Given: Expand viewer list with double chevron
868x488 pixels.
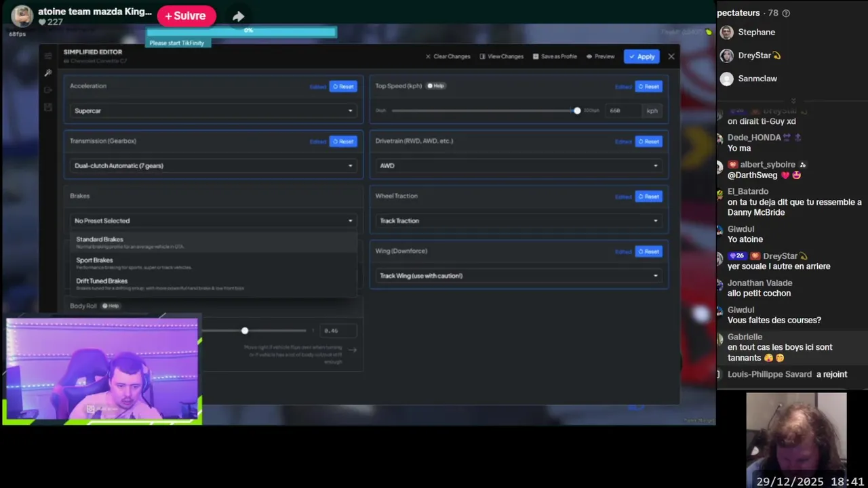Looking at the screenshot, I should click(793, 100).
